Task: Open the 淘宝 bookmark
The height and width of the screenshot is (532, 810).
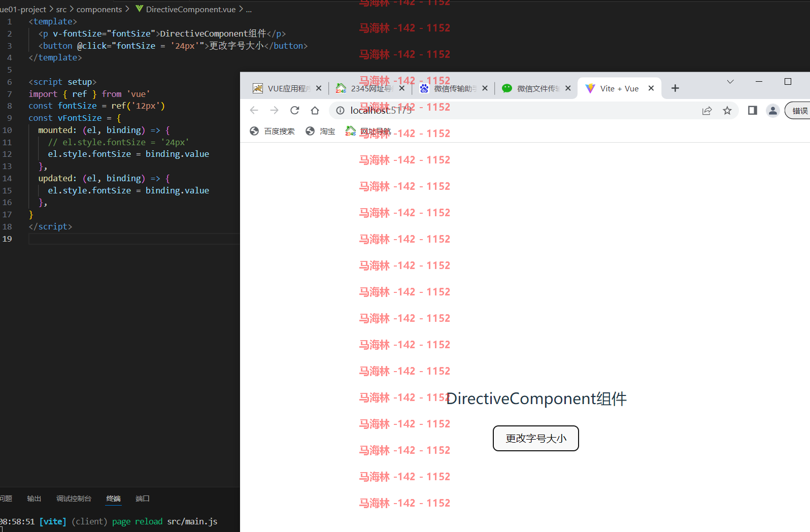Action: 320,131
